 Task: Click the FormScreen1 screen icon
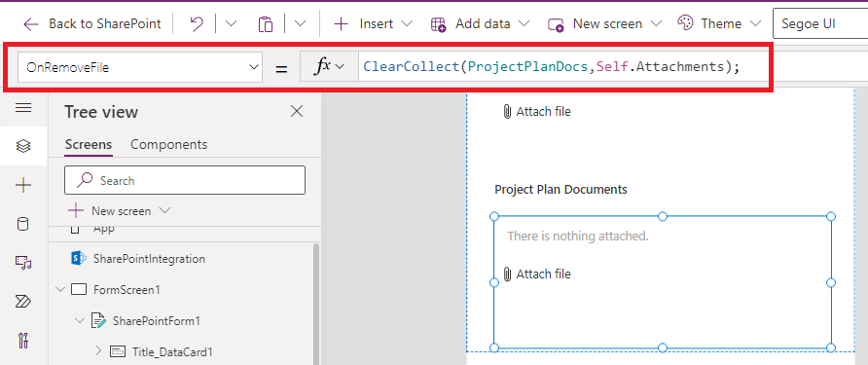80,290
